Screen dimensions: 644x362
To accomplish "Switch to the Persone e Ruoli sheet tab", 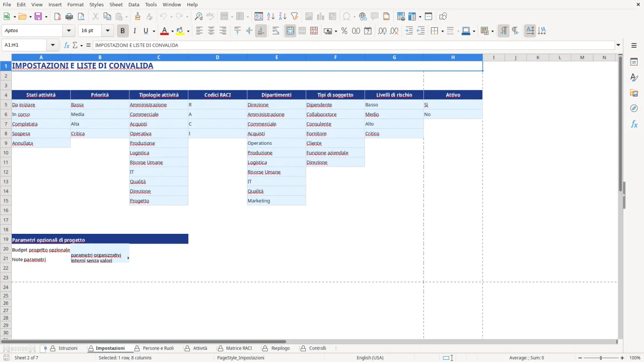I will [154, 349].
